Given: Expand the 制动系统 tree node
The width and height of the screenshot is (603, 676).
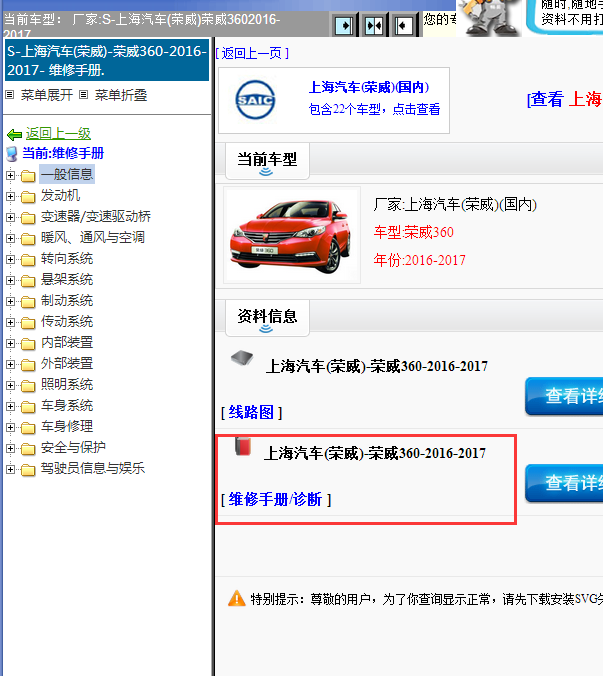Looking at the screenshot, I should (x=10, y=301).
